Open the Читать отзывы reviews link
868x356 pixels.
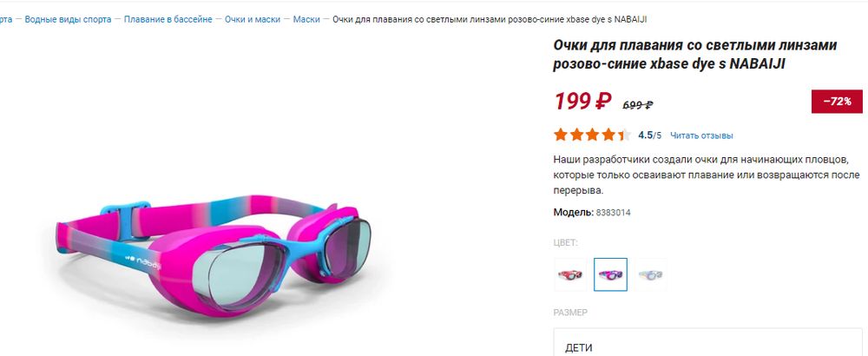click(701, 135)
